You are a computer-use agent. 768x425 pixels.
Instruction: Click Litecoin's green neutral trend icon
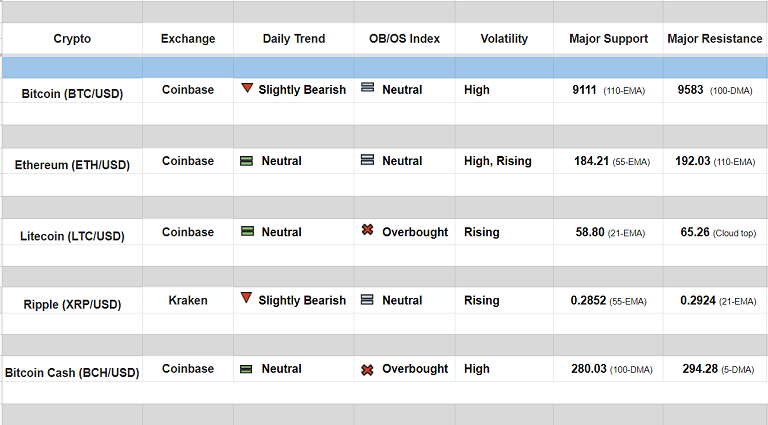tap(247, 231)
